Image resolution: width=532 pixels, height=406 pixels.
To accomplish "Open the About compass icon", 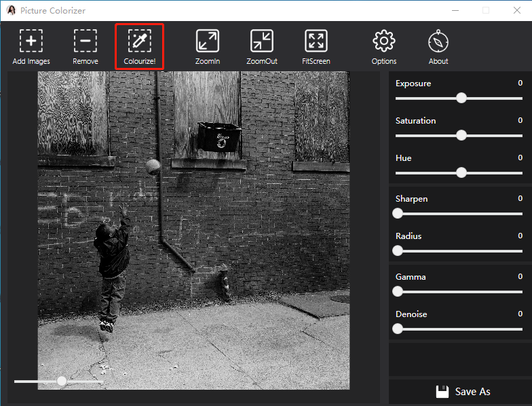I will pos(438,41).
